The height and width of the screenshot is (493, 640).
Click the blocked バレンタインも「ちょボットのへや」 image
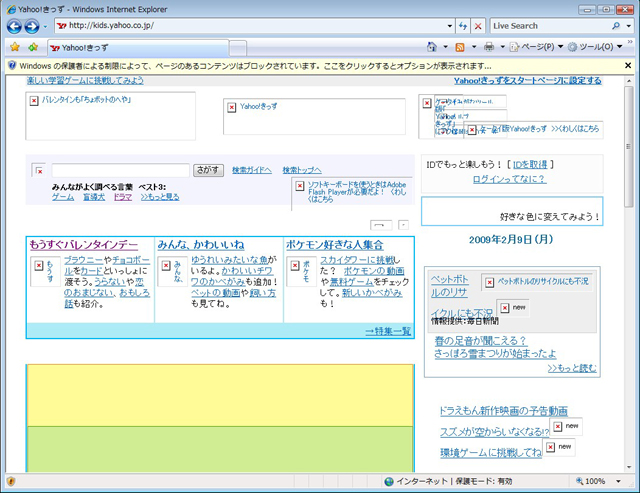110,116
